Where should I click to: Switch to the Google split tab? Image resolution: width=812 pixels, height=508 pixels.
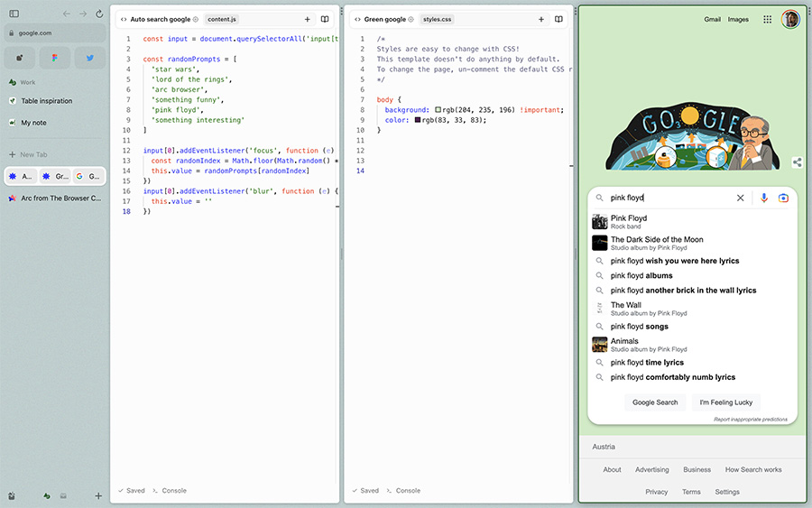88,176
